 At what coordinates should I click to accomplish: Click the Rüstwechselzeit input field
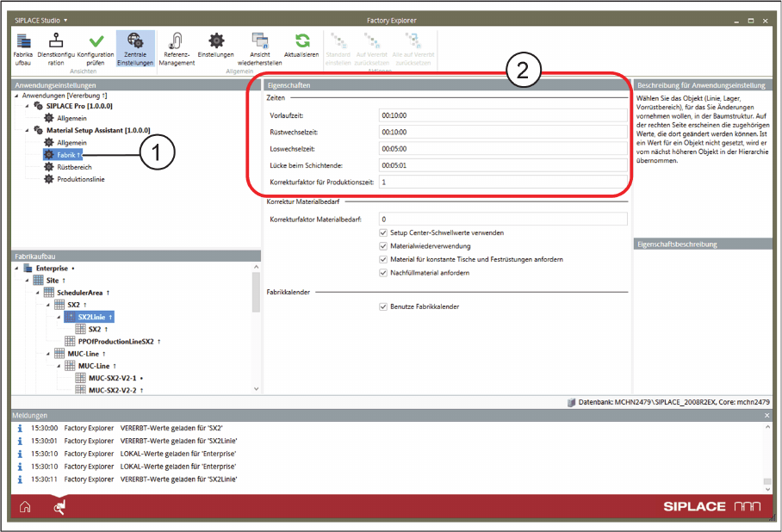click(x=503, y=132)
